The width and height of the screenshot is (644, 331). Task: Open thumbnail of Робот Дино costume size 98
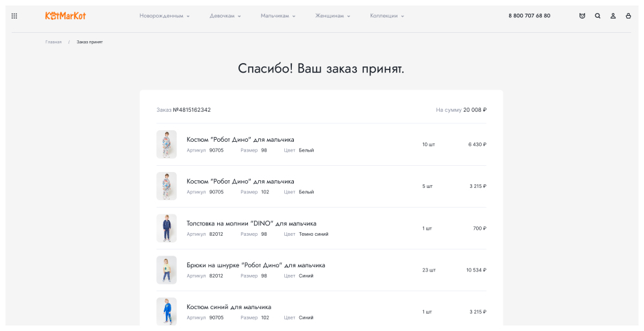(x=166, y=145)
